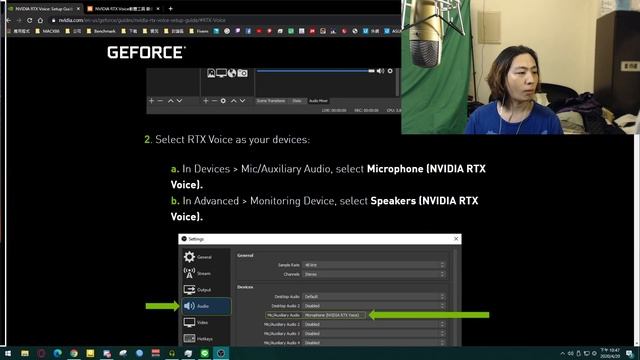This screenshot has width=640, height=360.
Task: Open the system tray network icon
Action: (x=587, y=353)
